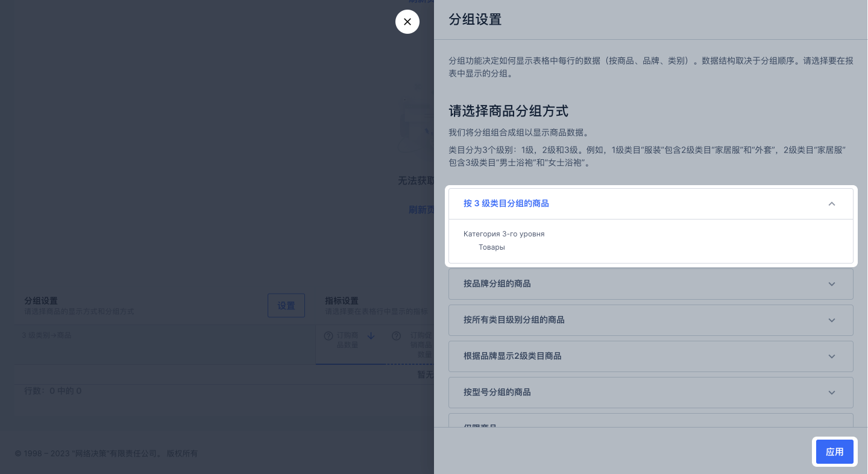Select the 行数: 0 中的 0 text

coord(52,391)
